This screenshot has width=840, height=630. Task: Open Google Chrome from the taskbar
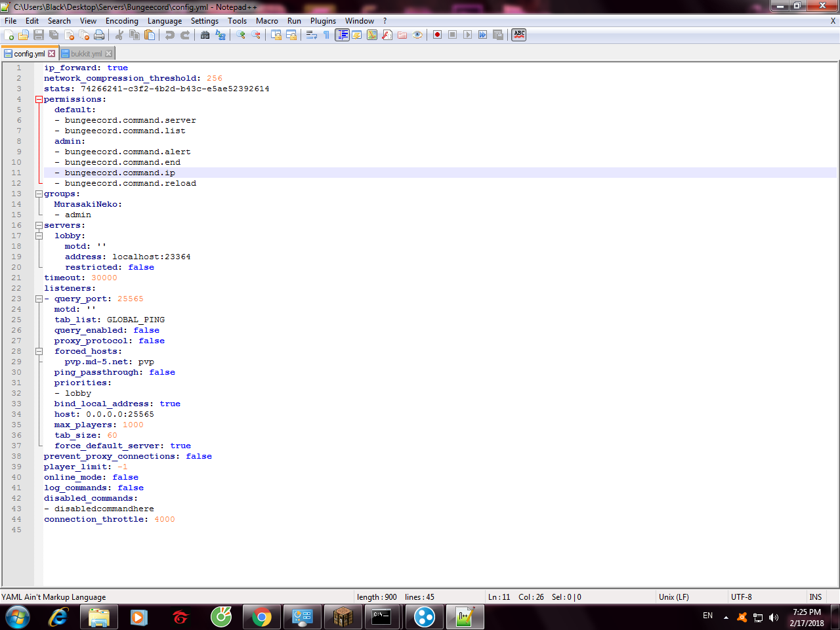click(x=261, y=617)
